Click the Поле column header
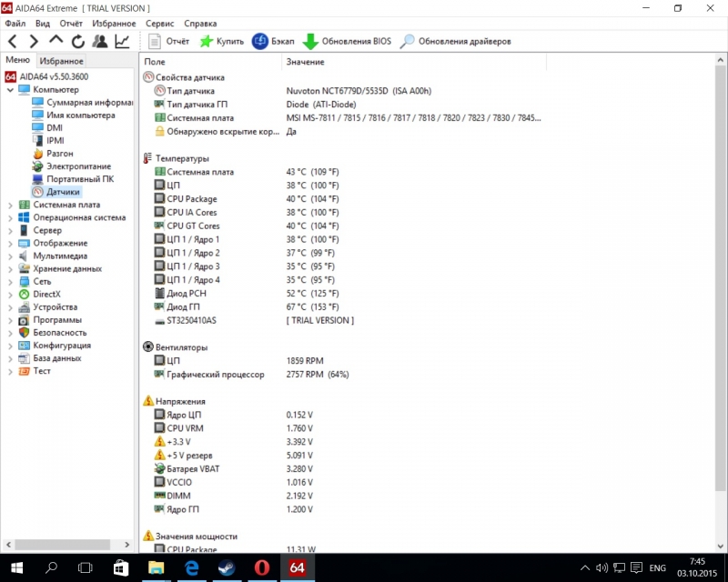 210,62
